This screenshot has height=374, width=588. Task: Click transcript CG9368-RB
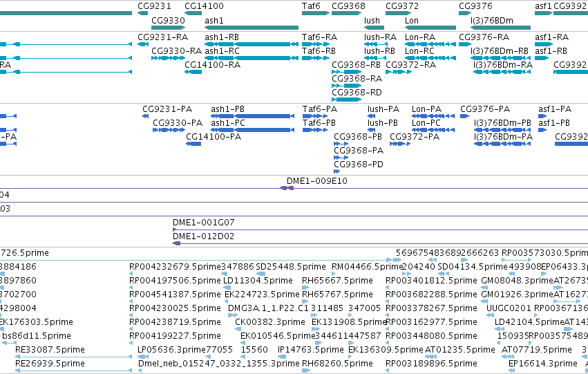tap(346, 72)
